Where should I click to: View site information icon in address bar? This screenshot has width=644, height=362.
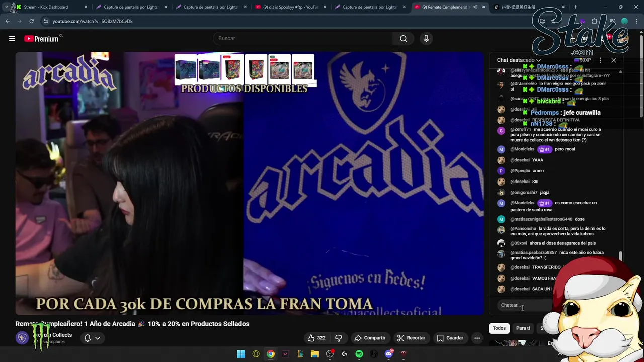(46, 21)
